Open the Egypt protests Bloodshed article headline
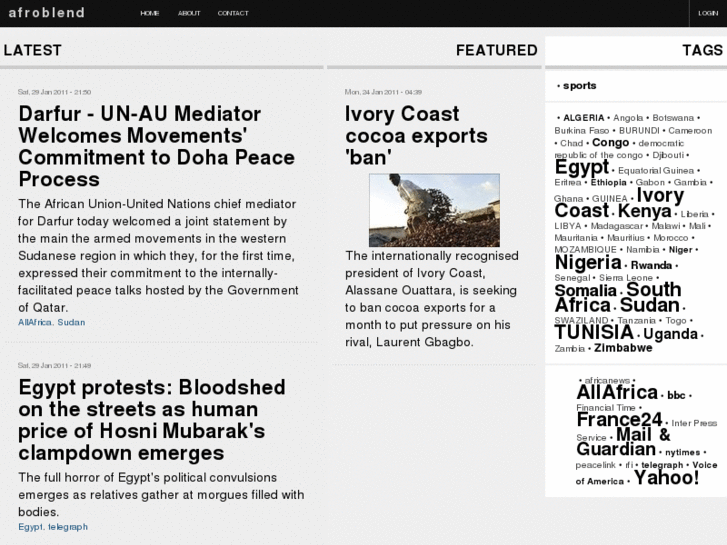 click(152, 420)
